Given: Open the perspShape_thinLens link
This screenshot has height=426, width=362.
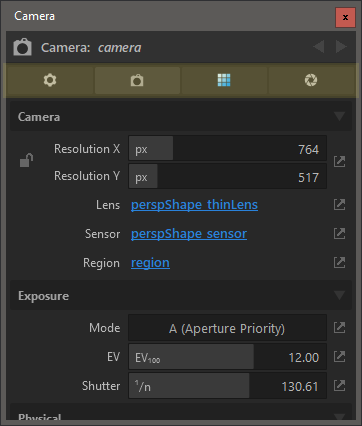Looking at the screenshot, I should [194, 205].
